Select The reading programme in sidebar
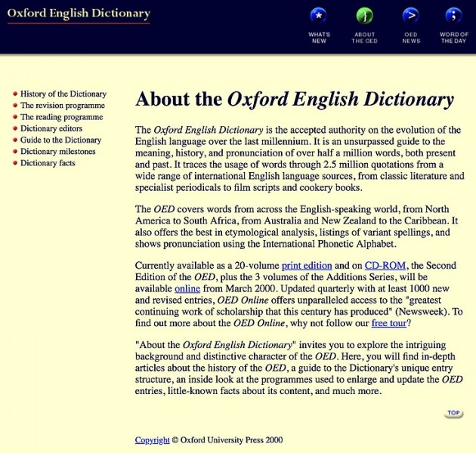The height and width of the screenshot is (453, 476). 61,117
